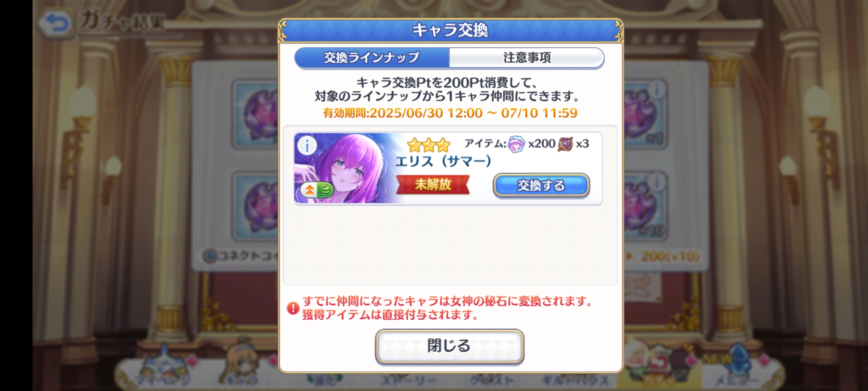Screen dimensions: 868x391
Task: Tap info icon on lower-right background card
Action: tap(658, 181)
